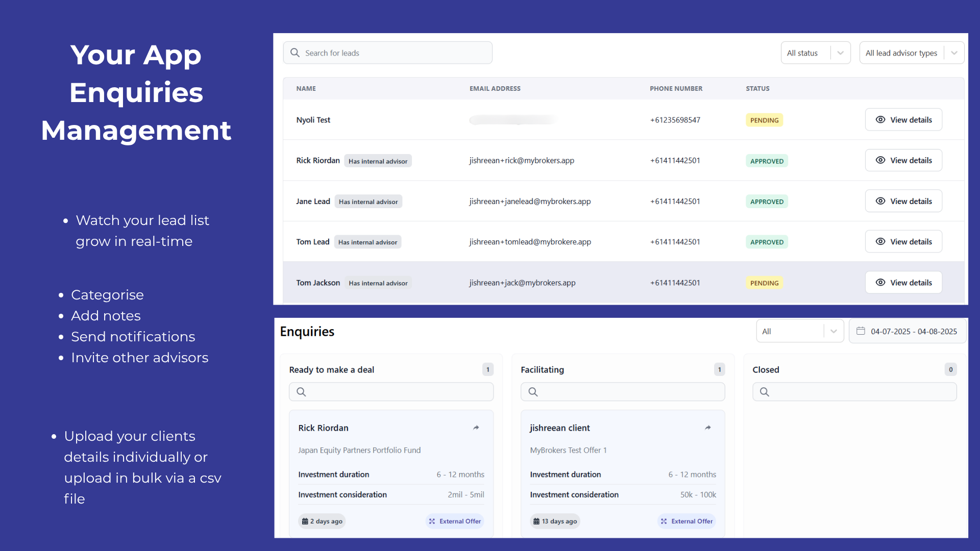Click View details for Jane Lead
980x551 pixels.
pos(903,201)
